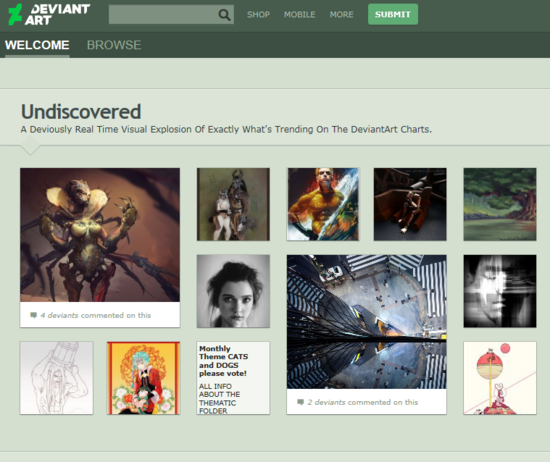Open the MOBILE menu item

coord(300,15)
